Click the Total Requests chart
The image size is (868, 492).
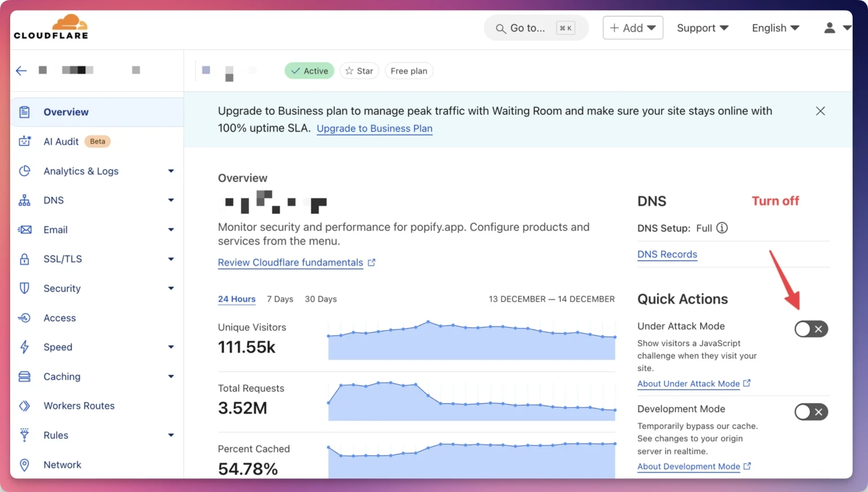[471, 401]
